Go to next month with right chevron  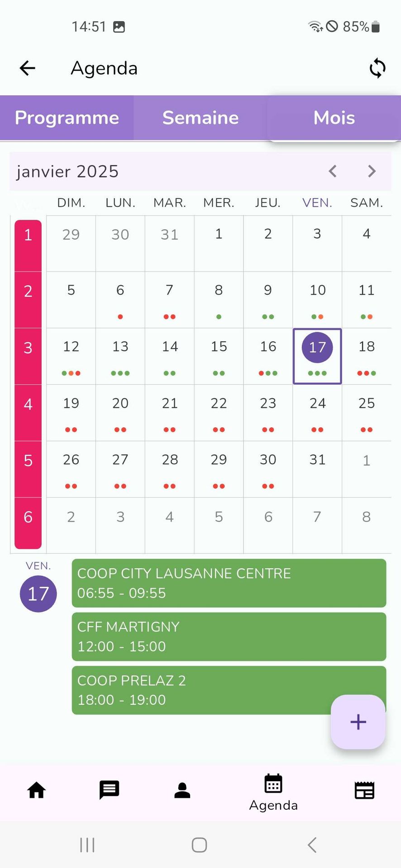pyautogui.click(x=372, y=171)
